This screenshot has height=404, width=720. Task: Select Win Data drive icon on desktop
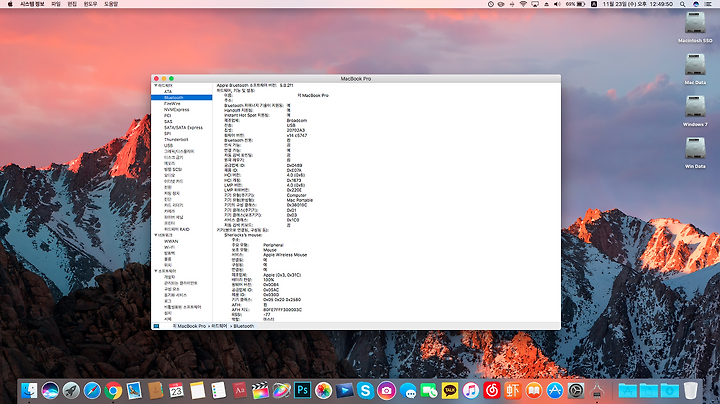point(695,148)
